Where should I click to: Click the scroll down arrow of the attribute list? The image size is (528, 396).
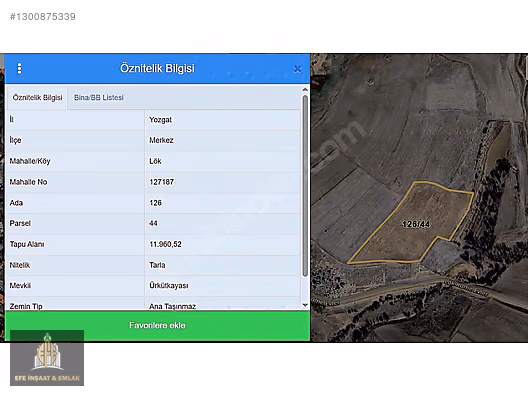[305, 305]
